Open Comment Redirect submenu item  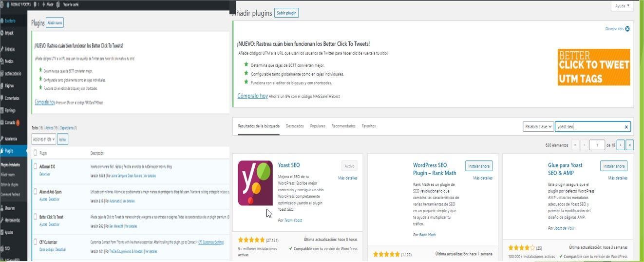pyautogui.click(x=10, y=194)
